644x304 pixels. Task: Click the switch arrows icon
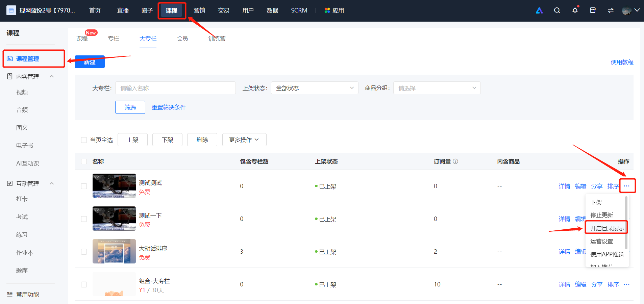click(x=611, y=10)
